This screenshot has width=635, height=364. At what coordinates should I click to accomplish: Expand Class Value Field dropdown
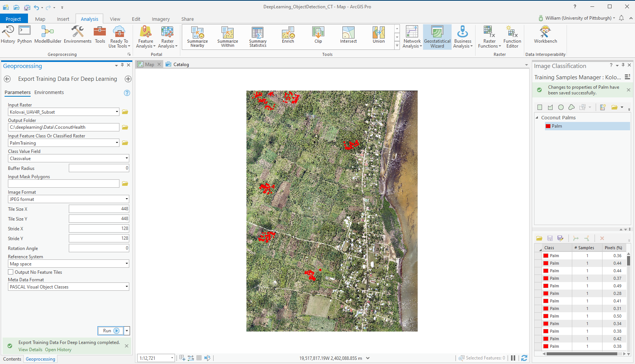coord(127,158)
